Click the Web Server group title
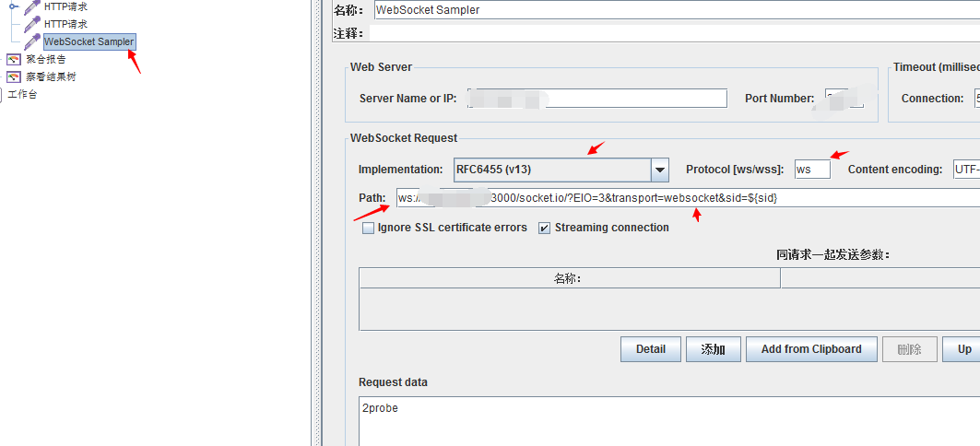The width and height of the screenshot is (980, 446). (x=381, y=67)
